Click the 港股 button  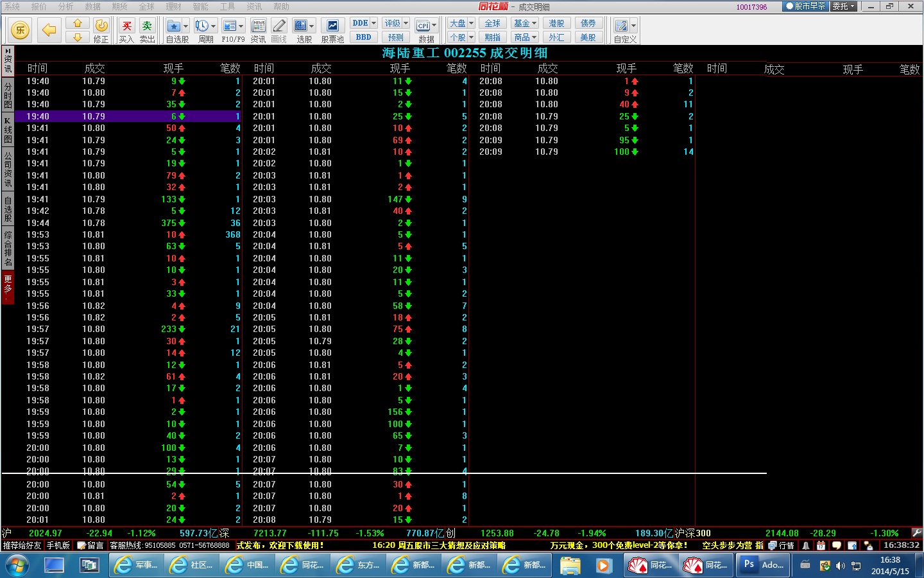pyautogui.click(x=556, y=23)
